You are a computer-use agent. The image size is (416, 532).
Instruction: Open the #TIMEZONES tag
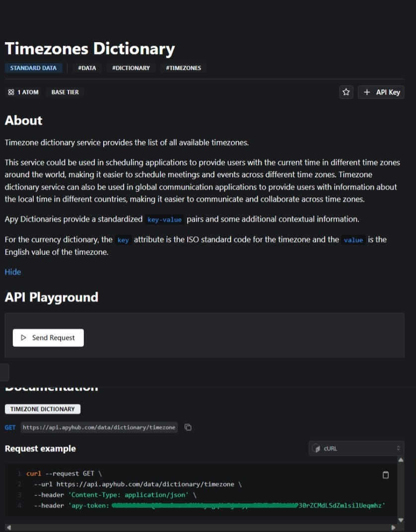pyautogui.click(x=183, y=68)
